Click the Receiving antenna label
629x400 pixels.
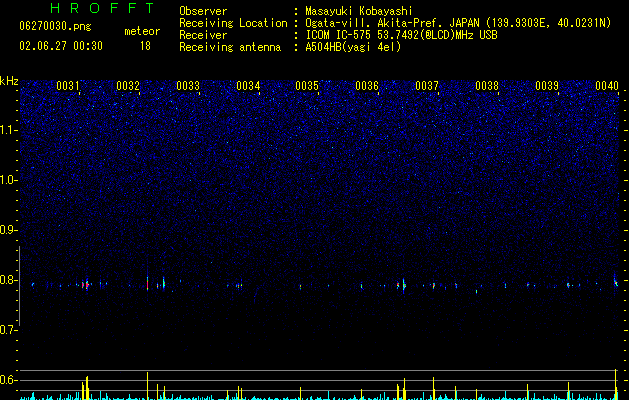click(x=230, y=47)
